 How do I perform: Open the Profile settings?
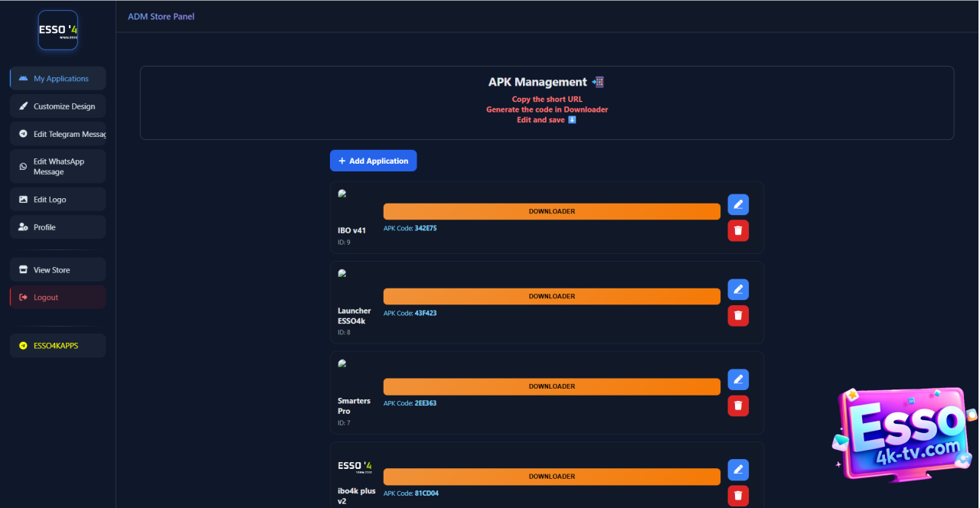(58, 227)
